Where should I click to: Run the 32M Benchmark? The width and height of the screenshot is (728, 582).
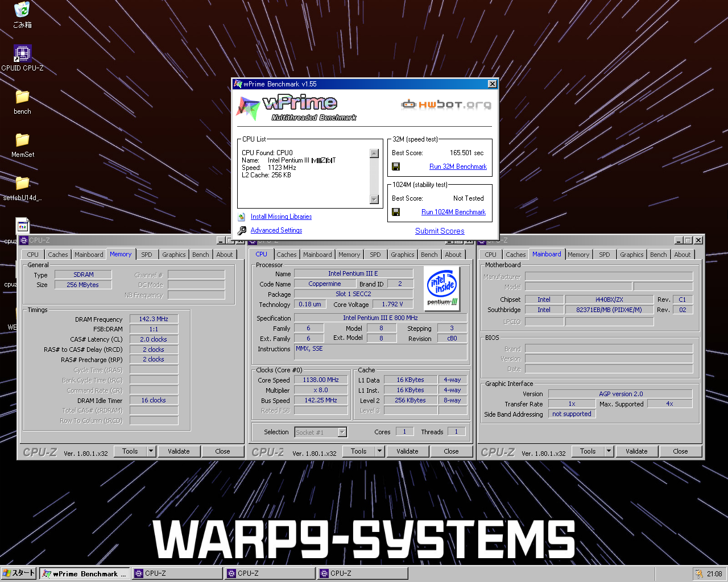(x=458, y=167)
